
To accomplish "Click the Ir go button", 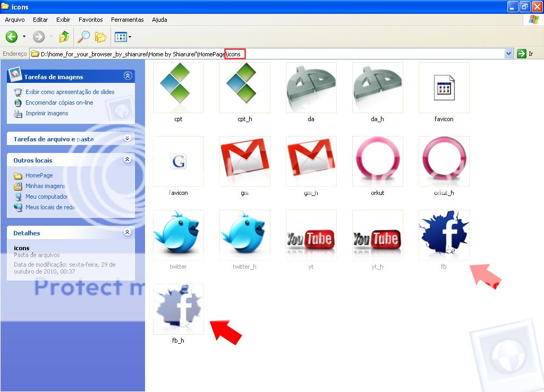I will [x=525, y=54].
